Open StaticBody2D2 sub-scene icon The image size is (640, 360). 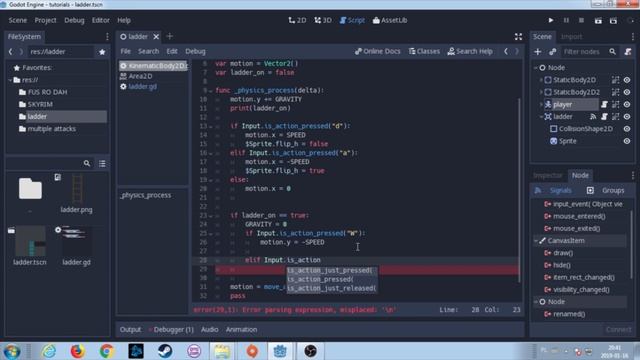click(616, 92)
